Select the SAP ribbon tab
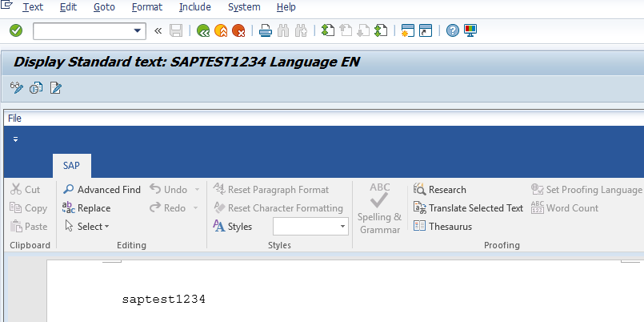644x322 pixels. pyautogui.click(x=71, y=166)
